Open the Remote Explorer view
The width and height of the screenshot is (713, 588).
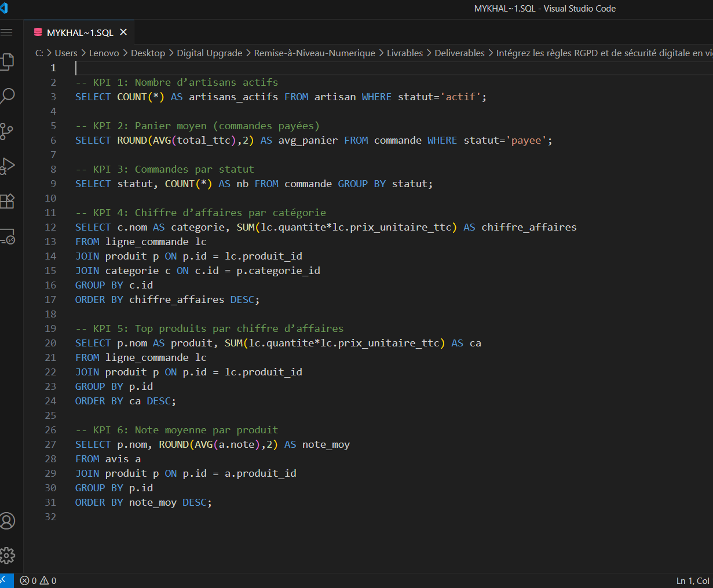7,236
